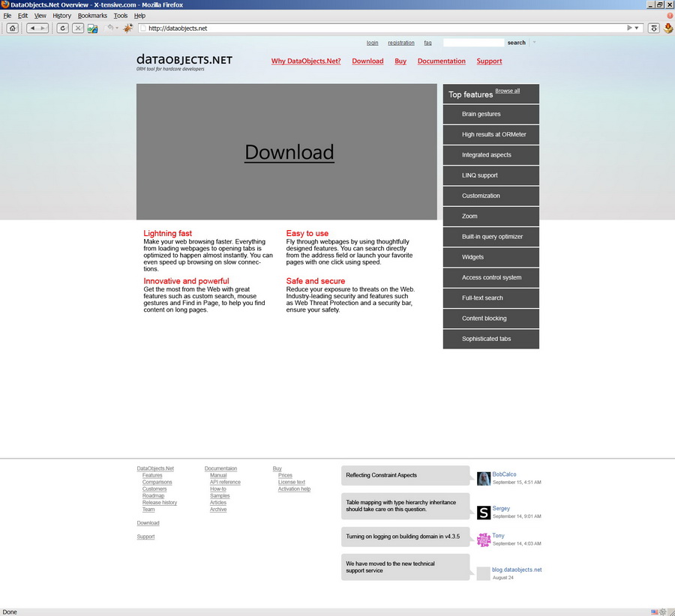
Task: Click the Stop loading X icon
Action: point(77,28)
